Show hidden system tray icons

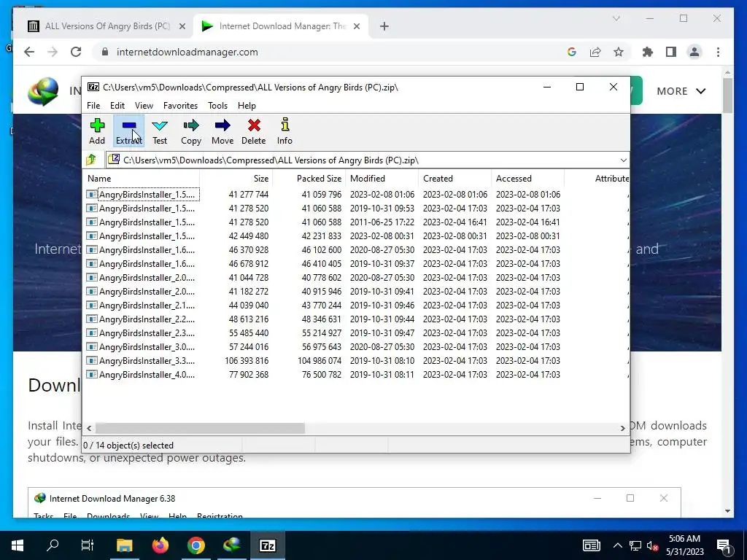[x=617, y=545]
